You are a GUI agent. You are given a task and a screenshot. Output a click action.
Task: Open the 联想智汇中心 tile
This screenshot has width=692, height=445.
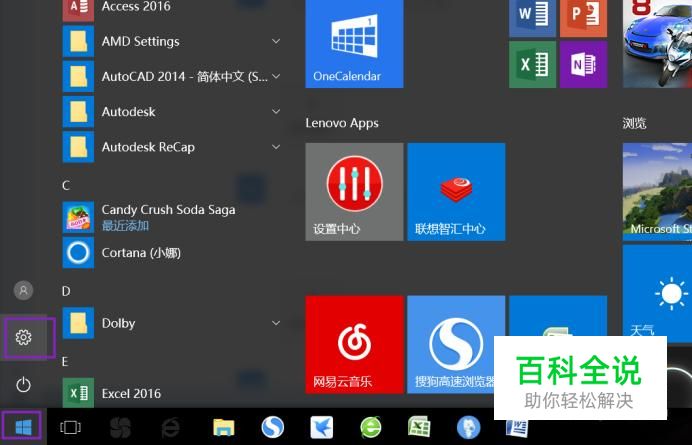point(456,192)
